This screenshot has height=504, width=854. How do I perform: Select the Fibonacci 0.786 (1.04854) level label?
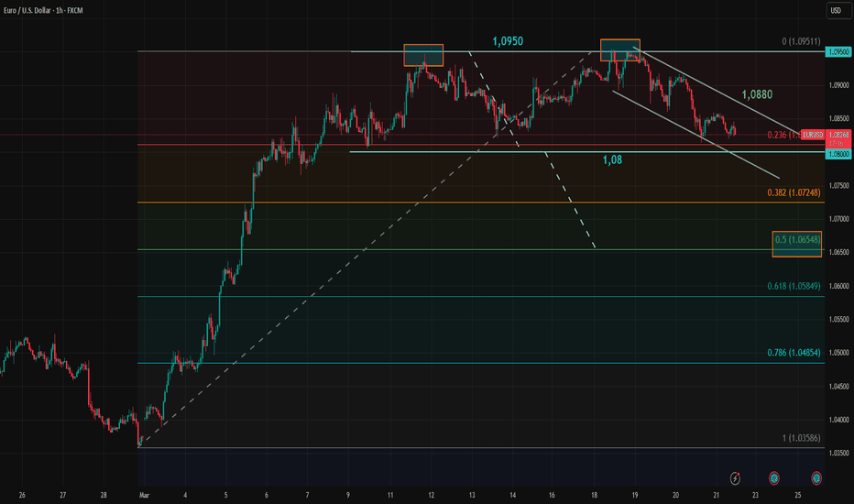point(794,353)
